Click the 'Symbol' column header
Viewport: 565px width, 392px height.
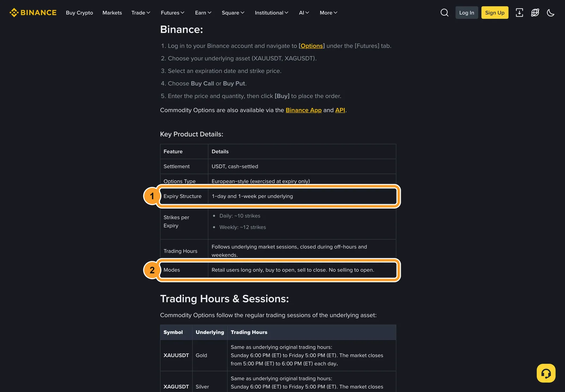click(176, 332)
